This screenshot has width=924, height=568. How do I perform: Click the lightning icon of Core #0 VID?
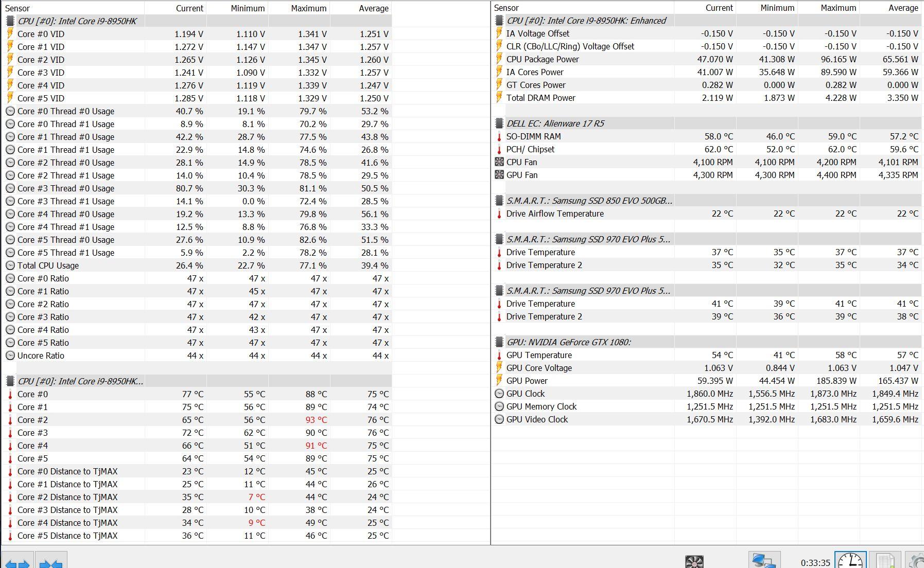[10, 34]
